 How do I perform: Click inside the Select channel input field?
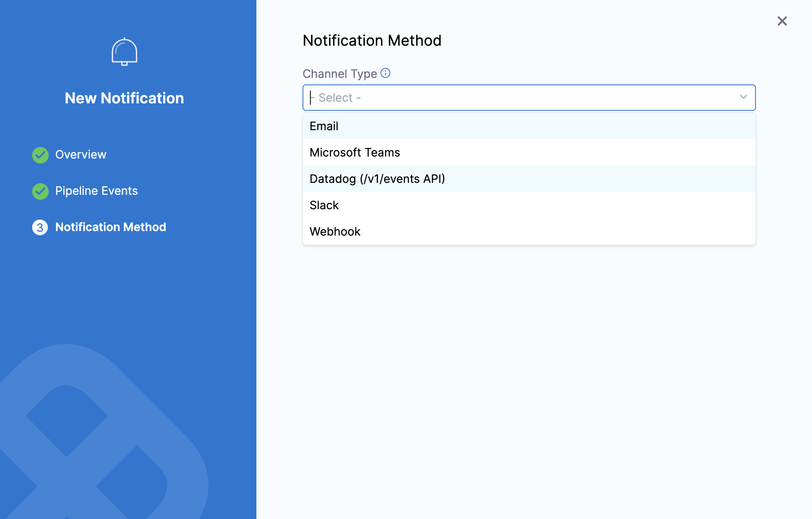[x=528, y=98]
